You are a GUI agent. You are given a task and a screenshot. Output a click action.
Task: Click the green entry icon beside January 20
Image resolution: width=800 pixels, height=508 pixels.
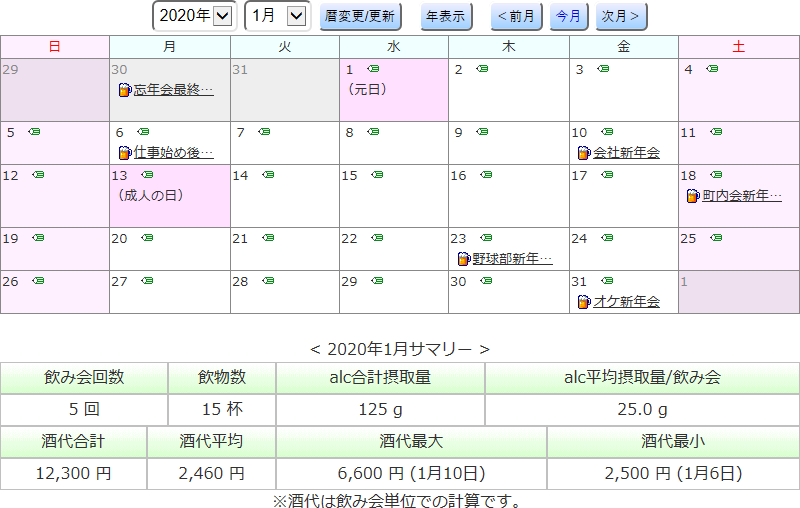coord(147,238)
